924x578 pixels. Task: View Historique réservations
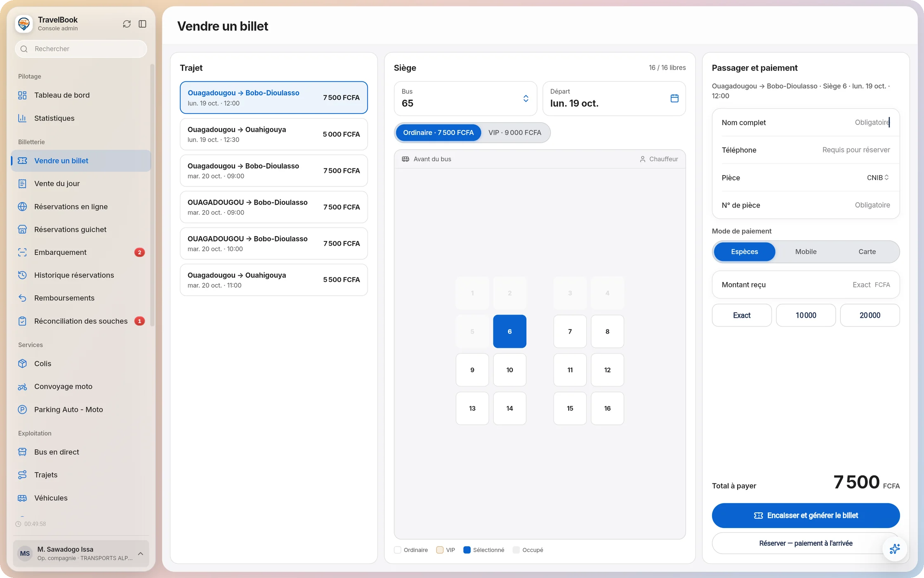(x=81, y=275)
